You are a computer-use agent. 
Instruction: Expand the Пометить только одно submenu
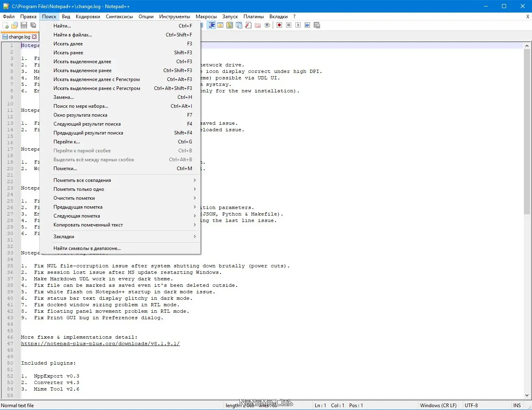(x=120, y=189)
